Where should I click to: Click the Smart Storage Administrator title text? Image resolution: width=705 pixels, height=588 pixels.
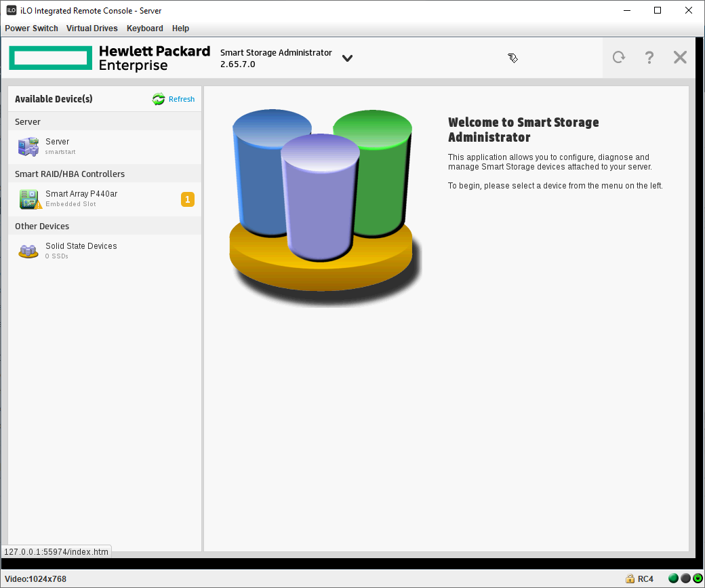(x=276, y=53)
